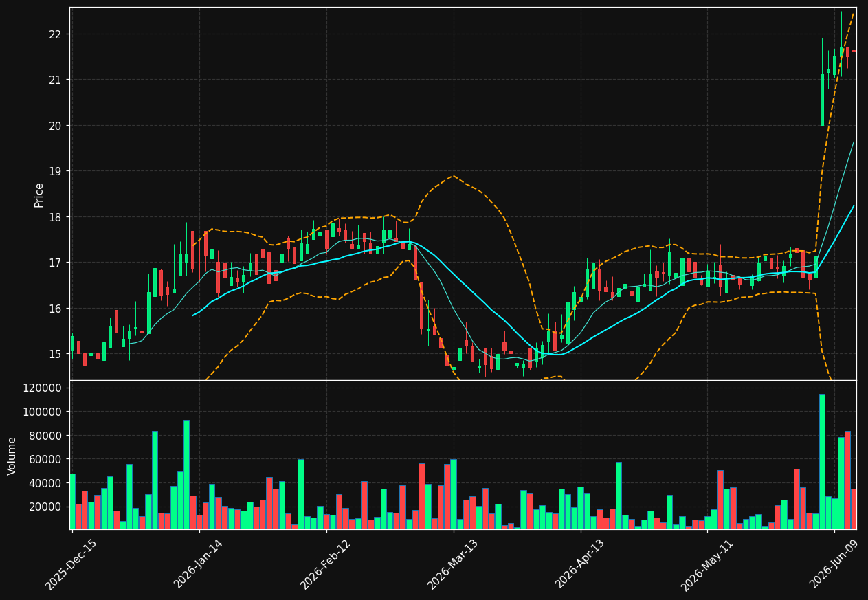This screenshot has width=868, height=600.
Task: Click the volume tick label 60000
Action: point(45,459)
